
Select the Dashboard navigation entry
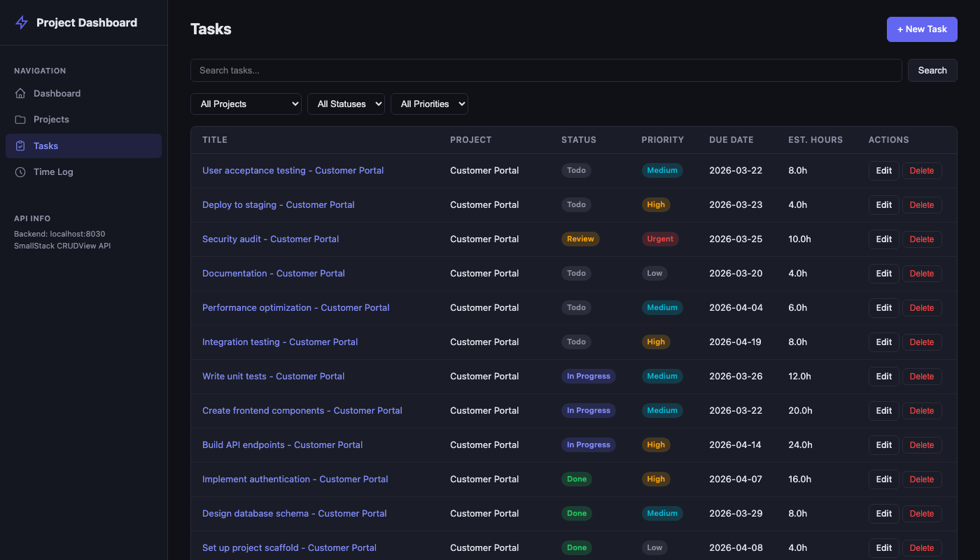pos(57,93)
